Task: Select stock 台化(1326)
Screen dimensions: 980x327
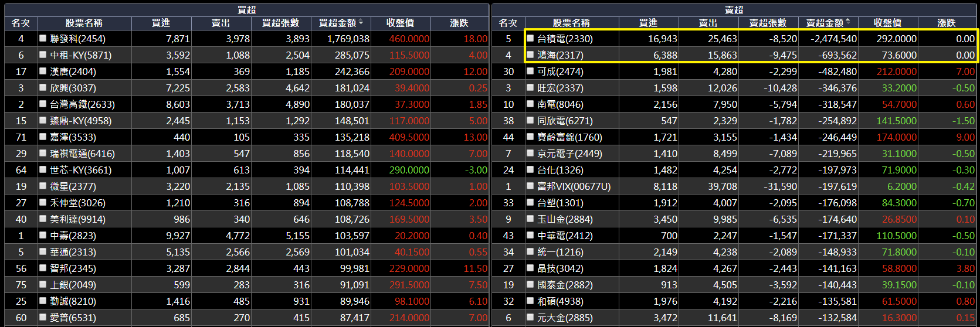Action: [560, 170]
